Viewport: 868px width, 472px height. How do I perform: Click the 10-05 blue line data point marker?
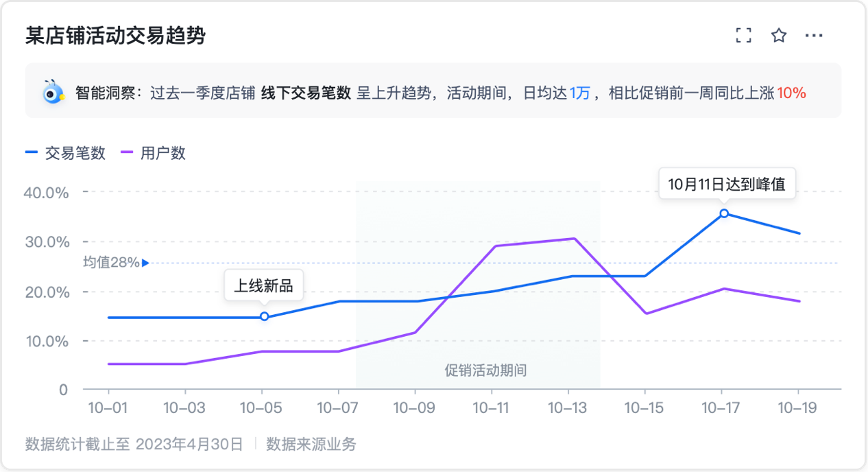click(x=264, y=316)
